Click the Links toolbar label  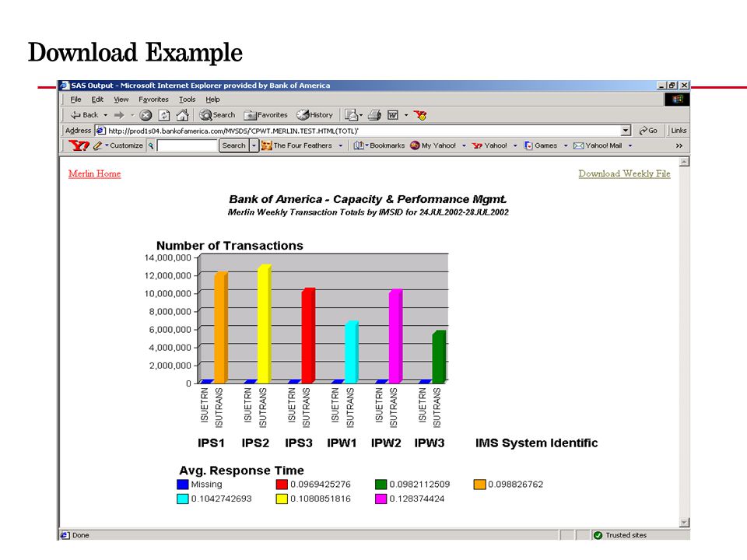coord(679,131)
